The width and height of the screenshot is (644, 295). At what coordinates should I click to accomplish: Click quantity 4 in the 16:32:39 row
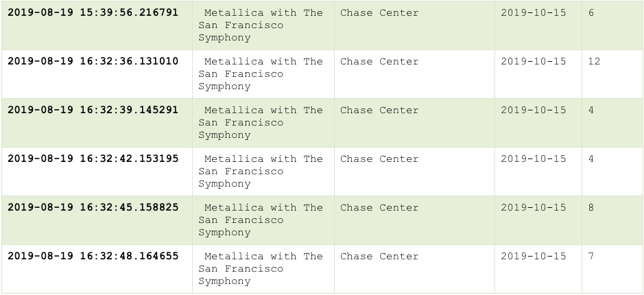pyautogui.click(x=591, y=110)
